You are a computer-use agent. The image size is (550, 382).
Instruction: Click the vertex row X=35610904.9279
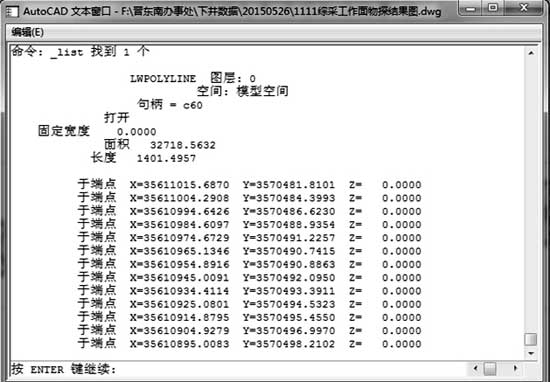coord(249,330)
